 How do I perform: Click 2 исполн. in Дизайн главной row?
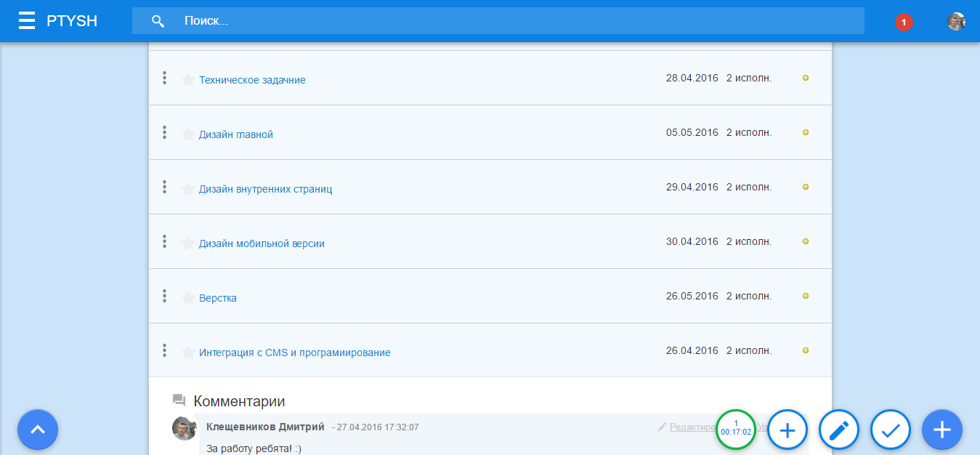point(749,132)
